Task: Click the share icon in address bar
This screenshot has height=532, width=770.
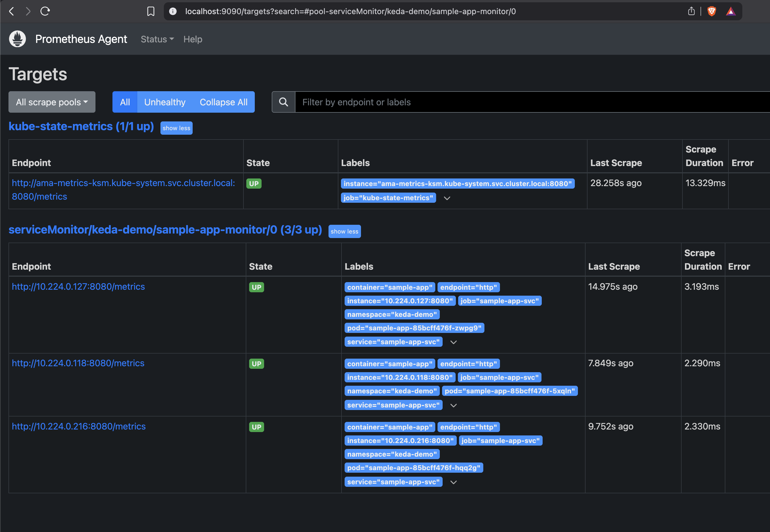Action: (691, 11)
